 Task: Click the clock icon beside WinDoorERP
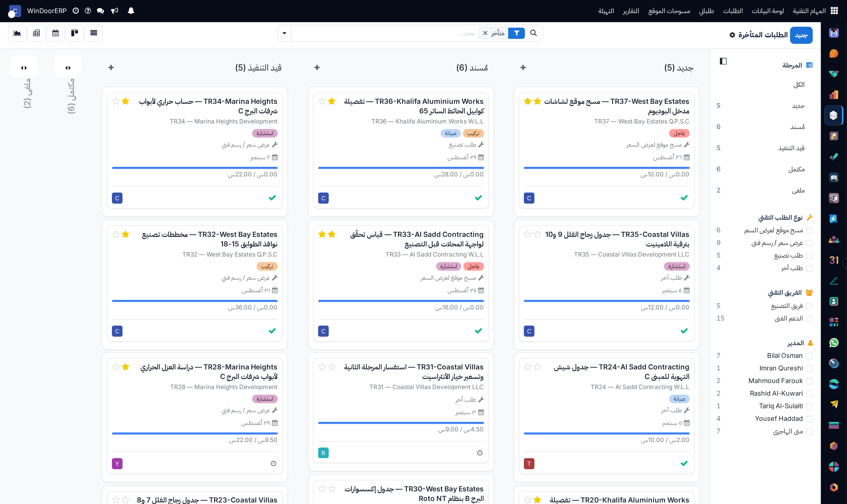tap(76, 11)
